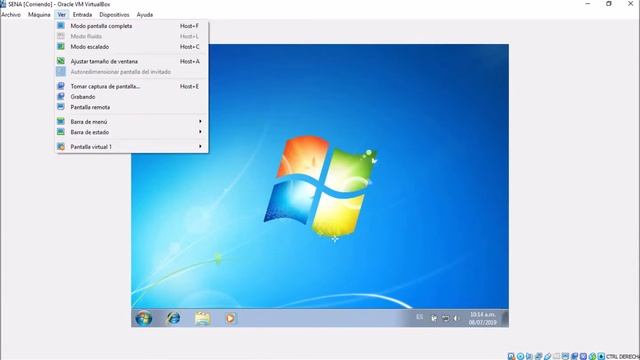This screenshot has width=640, height=360.
Task: Switch to Modo escalado
Action: 131,47
